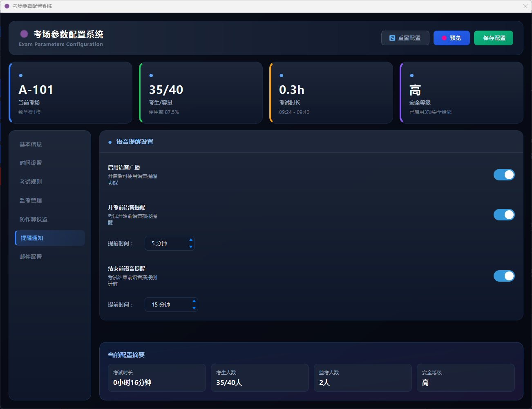Image resolution: width=532 pixels, height=409 pixels.
Task: Decrease the 5 分钟 lead time with down arrow
Action: click(191, 247)
